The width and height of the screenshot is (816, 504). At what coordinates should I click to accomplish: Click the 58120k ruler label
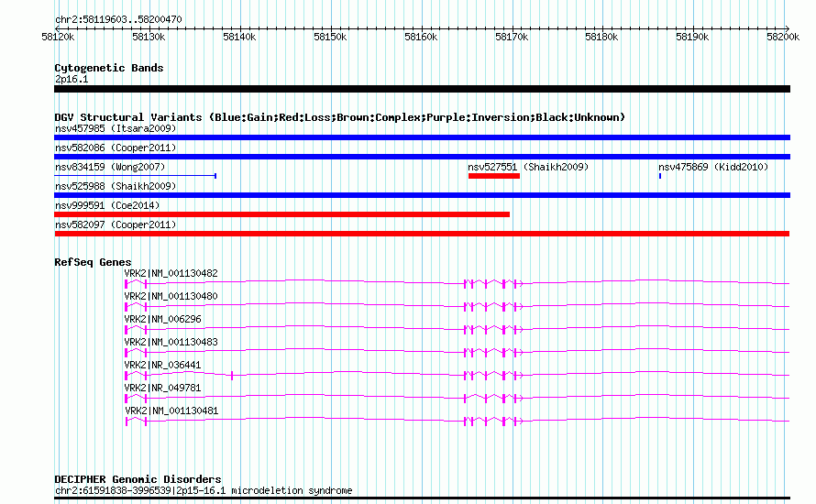(x=58, y=37)
